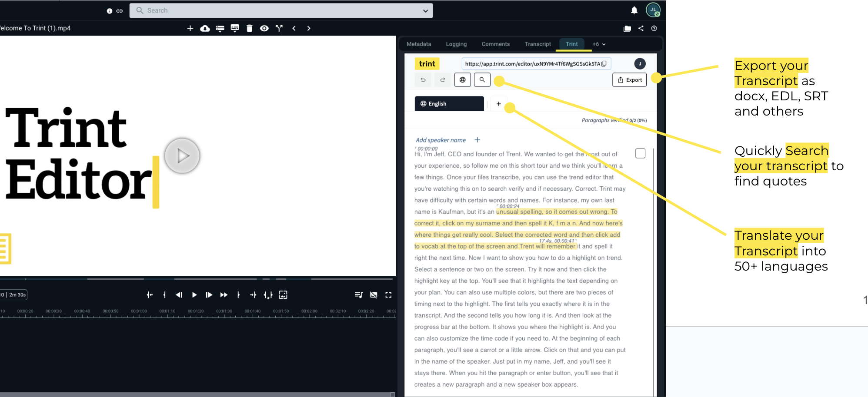Viewport: 868px width, 397px height.
Task: Expand the +6 more tabs dropdown
Action: click(599, 44)
